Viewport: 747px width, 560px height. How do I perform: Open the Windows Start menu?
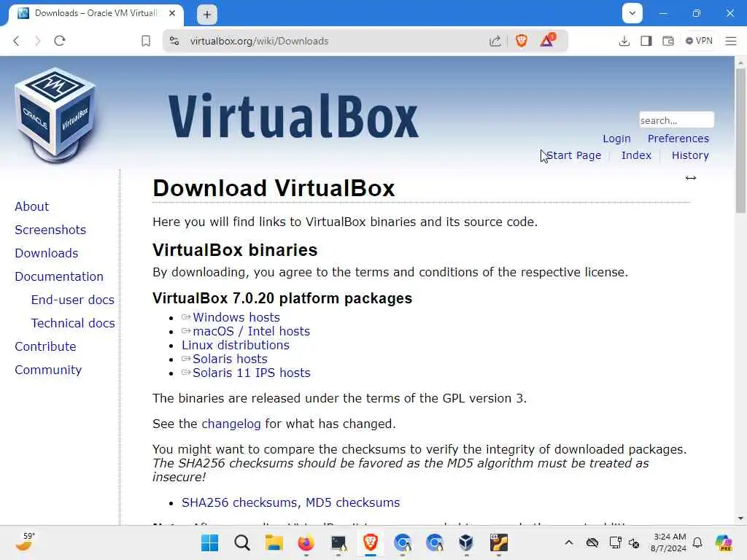pyautogui.click(x=209, y=542)
